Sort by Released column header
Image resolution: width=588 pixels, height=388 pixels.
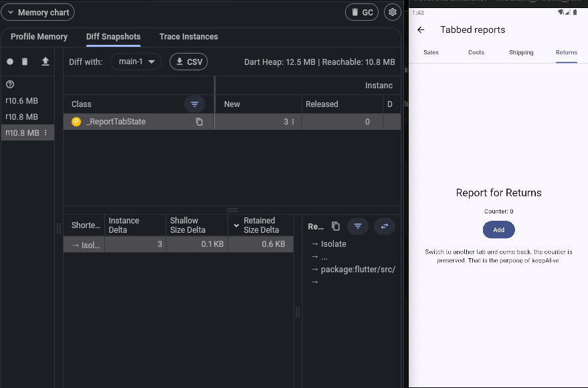click(322, 104)
